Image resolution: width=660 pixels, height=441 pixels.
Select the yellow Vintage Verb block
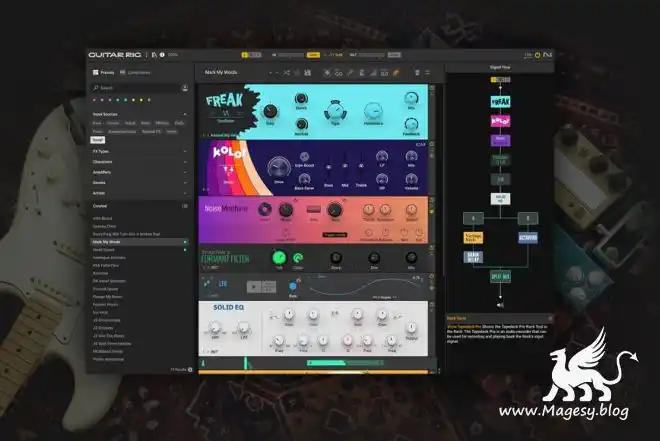pyautogui.click(x=473, y=238)
